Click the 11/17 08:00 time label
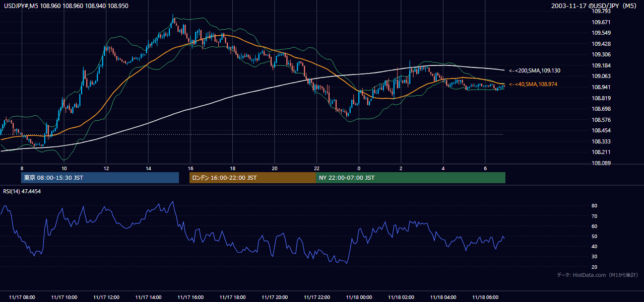 tap(22, 297)
